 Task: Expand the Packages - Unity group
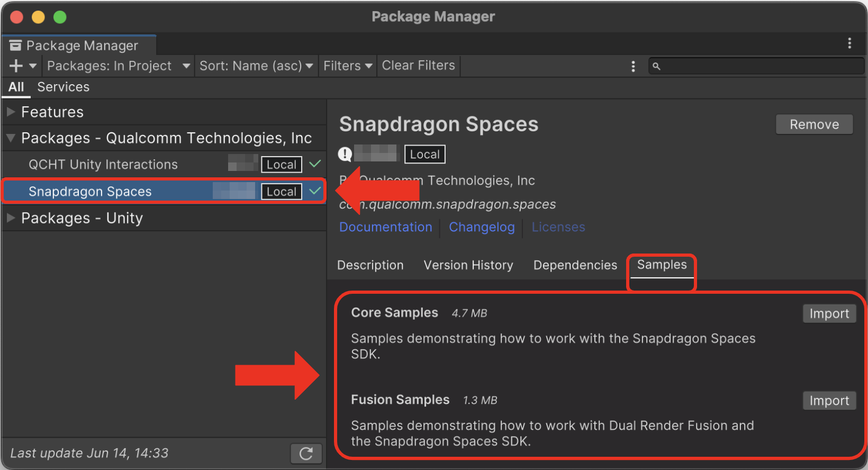click(x=10, y=218)
